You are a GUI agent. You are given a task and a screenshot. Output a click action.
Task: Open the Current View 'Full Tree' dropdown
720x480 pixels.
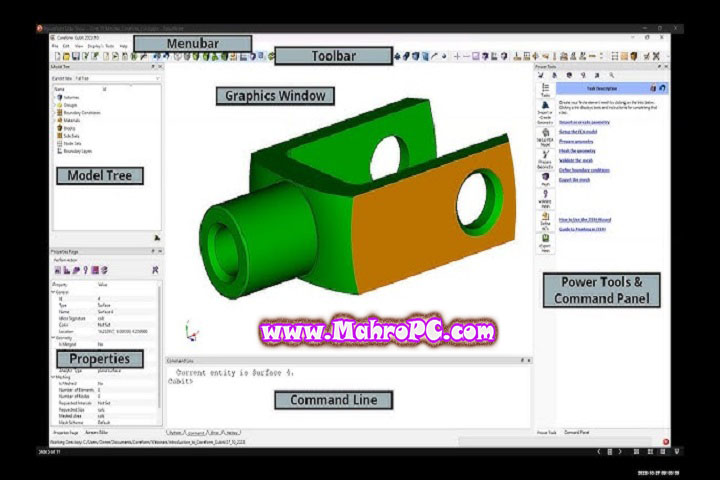point(117,79)
